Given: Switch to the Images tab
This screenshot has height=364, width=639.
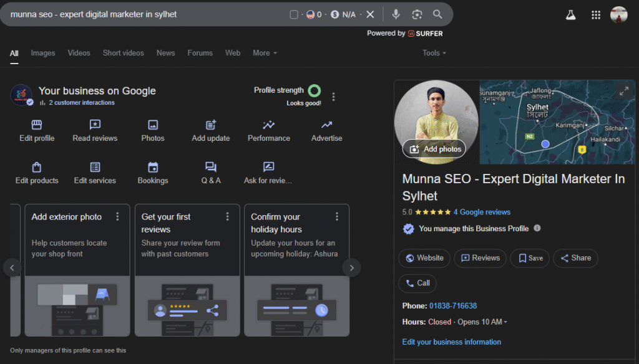Looking at the screenshot, I should pos(43,53).
